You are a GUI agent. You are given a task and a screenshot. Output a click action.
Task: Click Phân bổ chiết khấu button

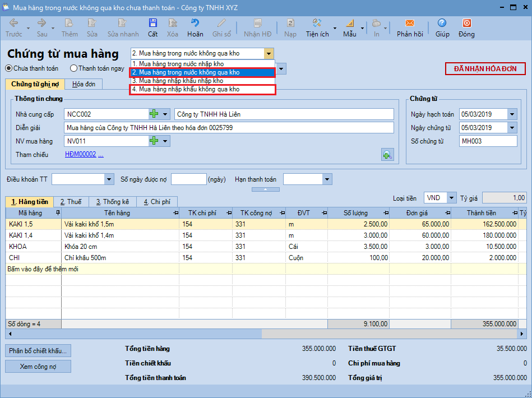coord(38,351)
